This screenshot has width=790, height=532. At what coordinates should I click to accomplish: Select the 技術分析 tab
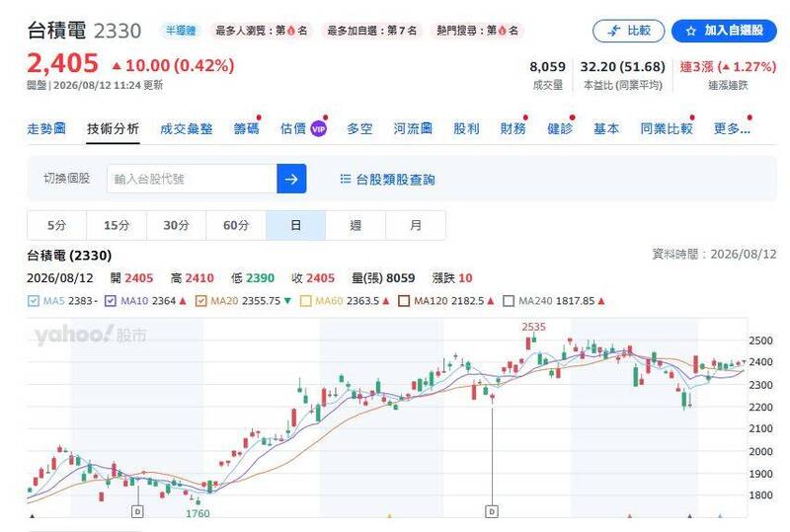pyautogui.click(x=113, y=129)
